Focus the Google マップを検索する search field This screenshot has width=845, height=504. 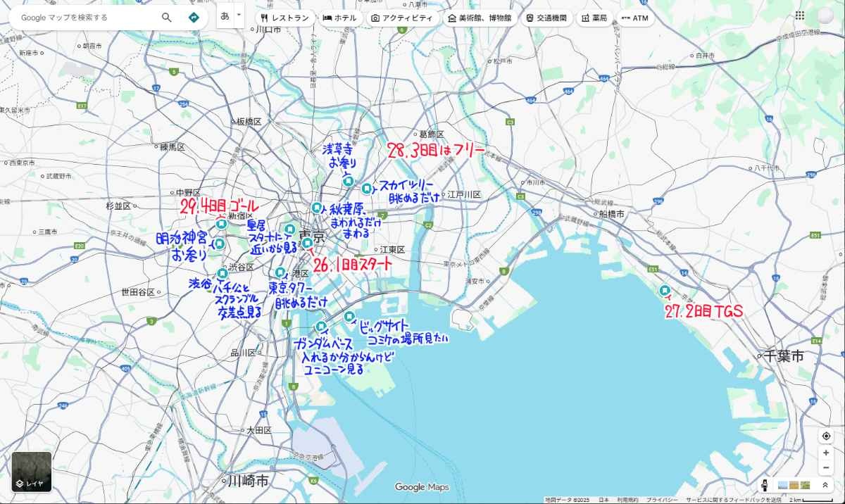click(x=84, y=18)
